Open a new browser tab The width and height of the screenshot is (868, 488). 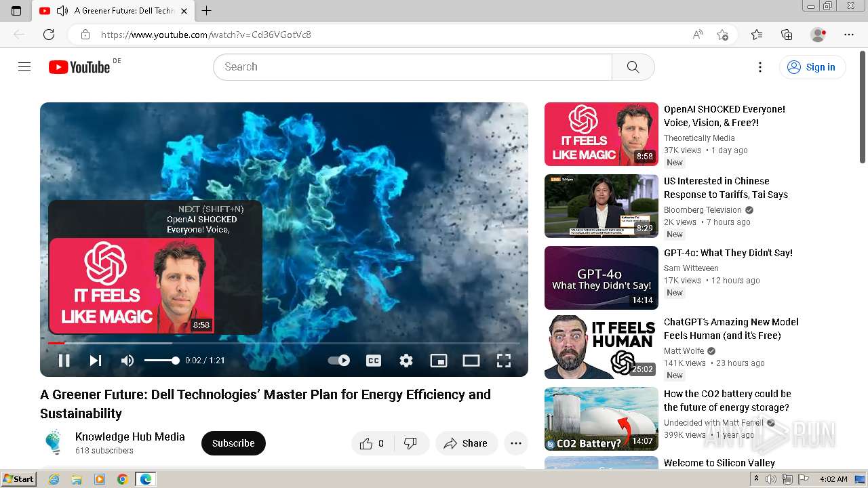click(207, 11)
